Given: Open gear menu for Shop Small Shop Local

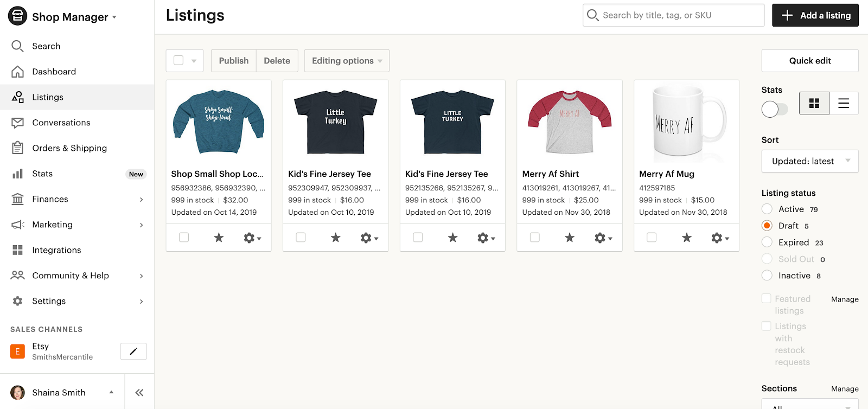Looking at the screenshot, I should click(x=252, y=238).
